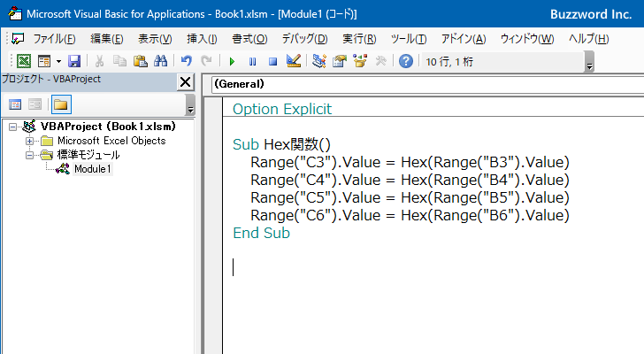Select Microsoft Excel Objects folder label

pyautogui.click(x=111, y=141)
